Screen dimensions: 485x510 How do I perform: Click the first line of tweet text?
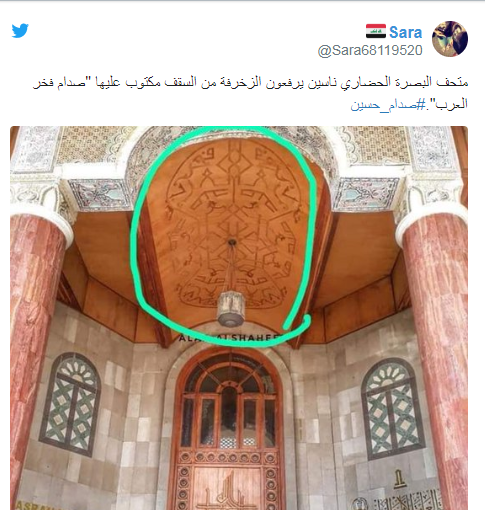250,82
